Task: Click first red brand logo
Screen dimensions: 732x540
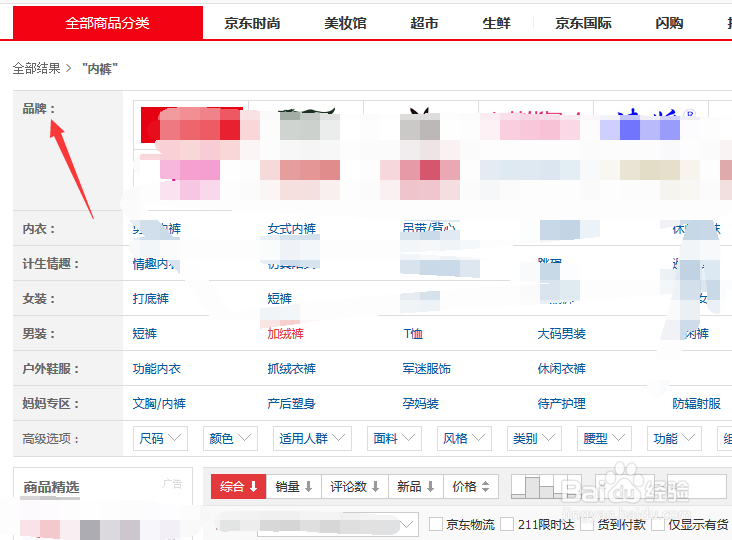Action: 191,125
